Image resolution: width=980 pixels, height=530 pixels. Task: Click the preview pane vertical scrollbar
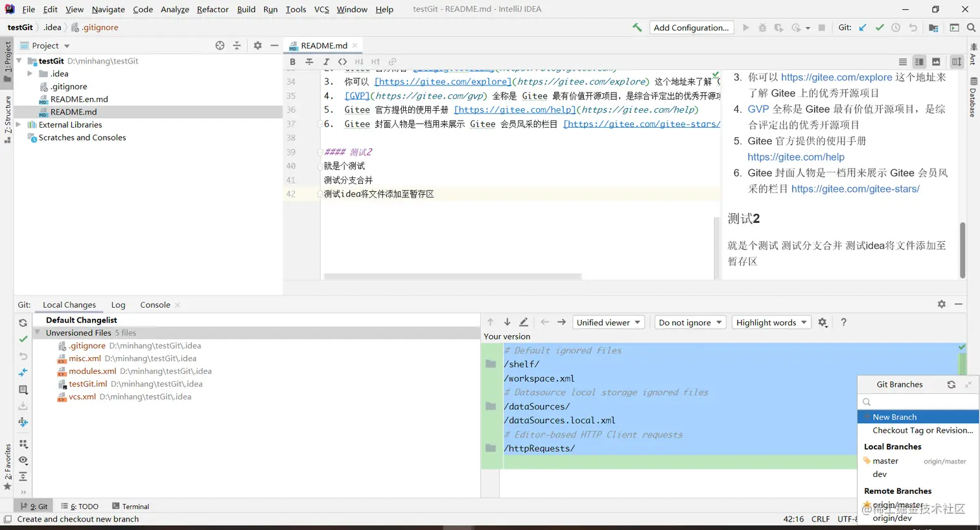pos(962,249)
